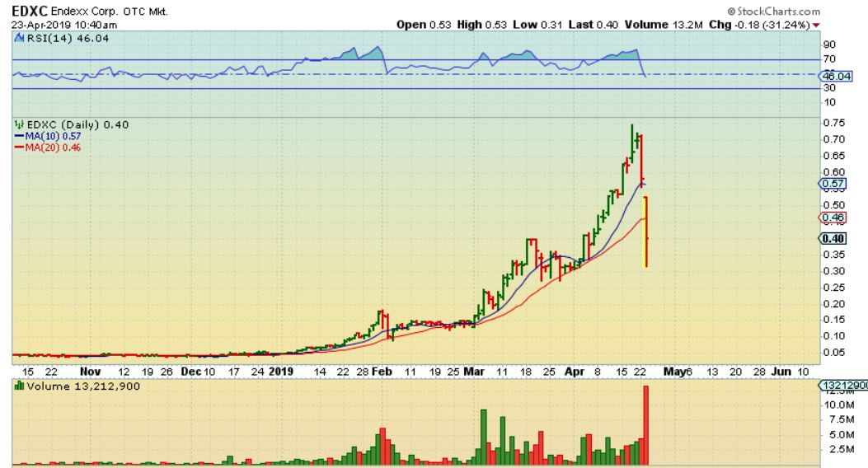868x468 pixels.
Task: Click the OTC Mkt. exchange label
Action: [x=145, y=11]
